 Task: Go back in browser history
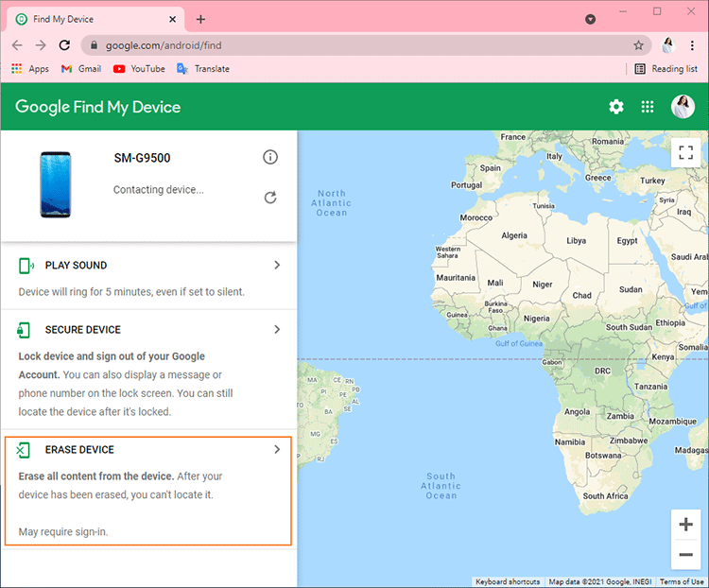tap(17, 45)
